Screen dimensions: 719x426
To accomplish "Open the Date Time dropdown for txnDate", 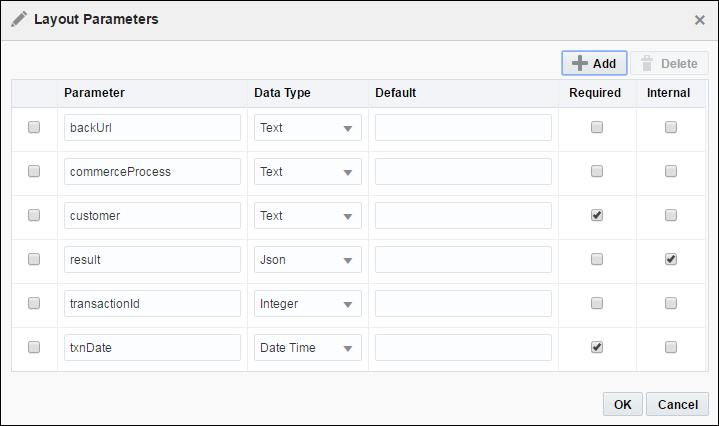I will (x=308, y=348).
